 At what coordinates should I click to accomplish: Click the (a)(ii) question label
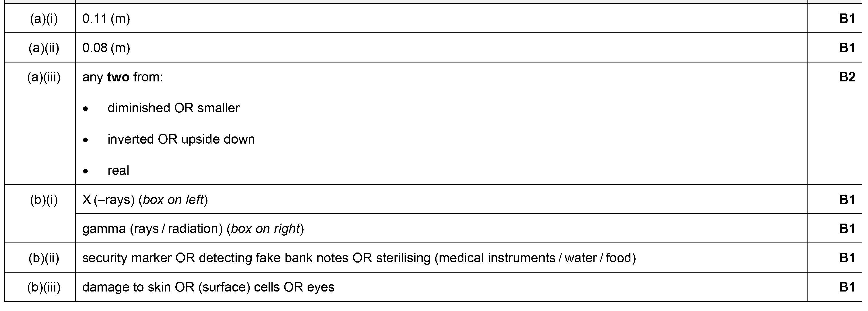(x=44, y=48)
